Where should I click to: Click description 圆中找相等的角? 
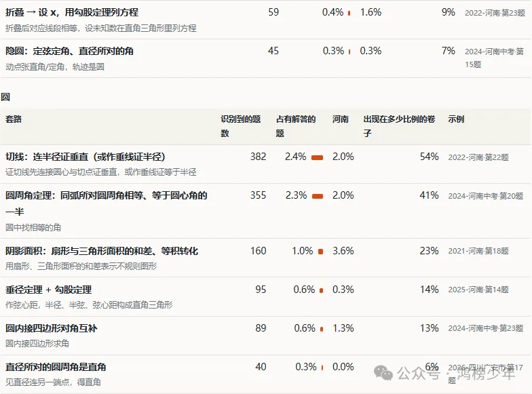pos(33,228)
